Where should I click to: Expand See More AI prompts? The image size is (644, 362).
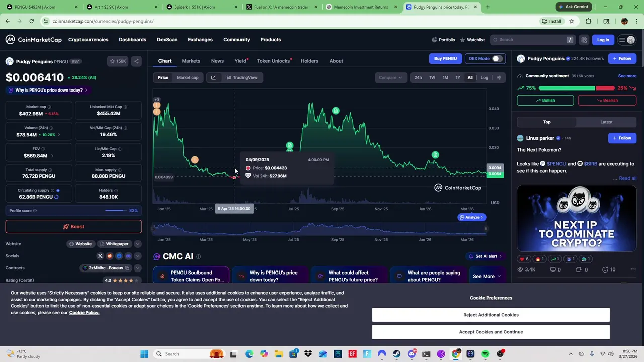pyautogui.click(x=487, y=276)
